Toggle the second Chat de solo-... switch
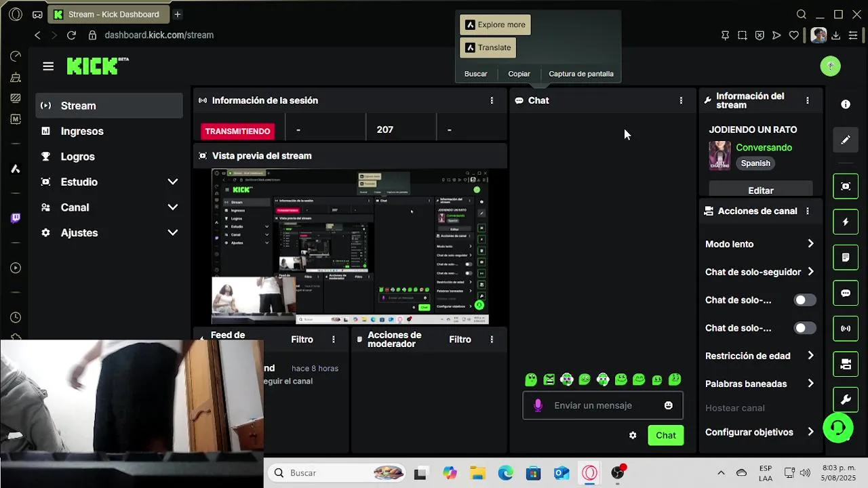The height and width of the screenshot is (488, 868). point(804,328)
